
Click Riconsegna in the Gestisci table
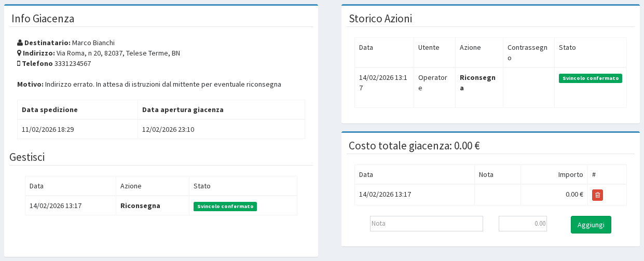[x=140, y=205]
